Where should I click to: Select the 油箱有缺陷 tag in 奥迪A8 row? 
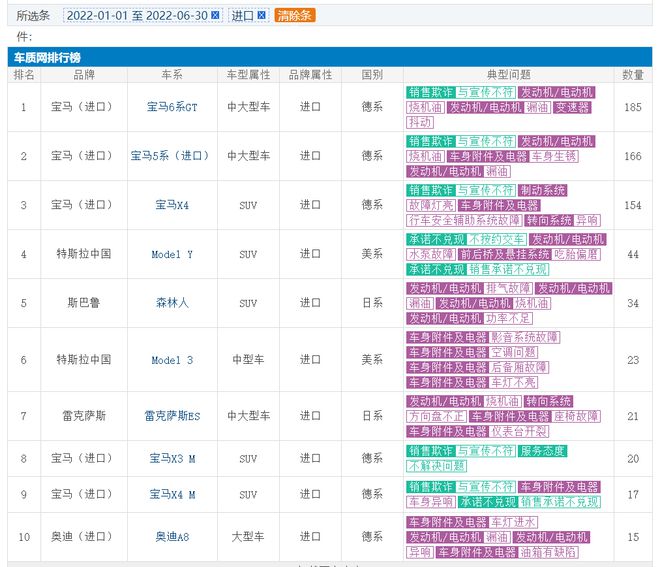point(548,552)
